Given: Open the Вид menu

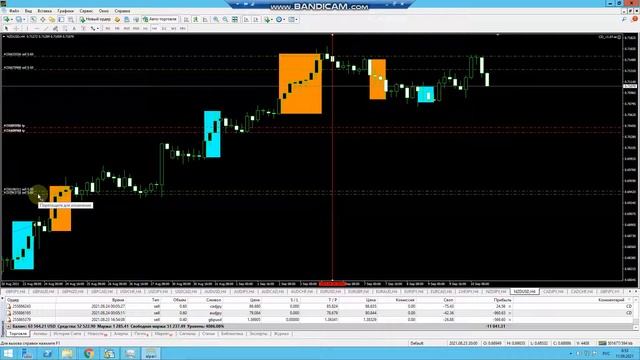Looking at the screenshot, I should coord(28,11).
